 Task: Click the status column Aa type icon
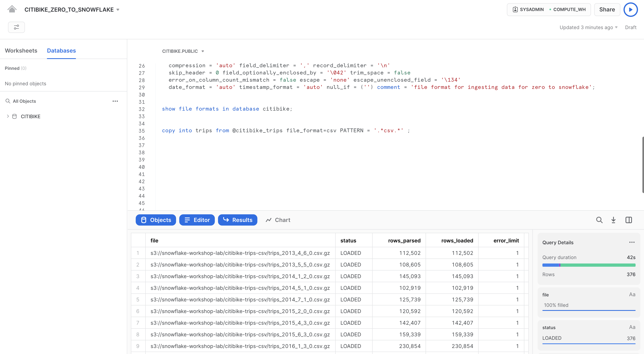pos(632,327)
